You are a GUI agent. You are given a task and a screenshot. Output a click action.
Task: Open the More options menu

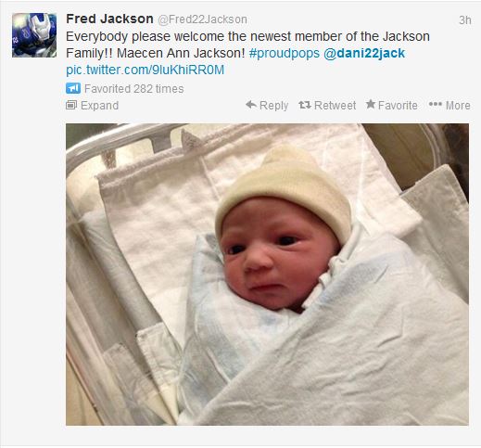click(x=449, y=105)
